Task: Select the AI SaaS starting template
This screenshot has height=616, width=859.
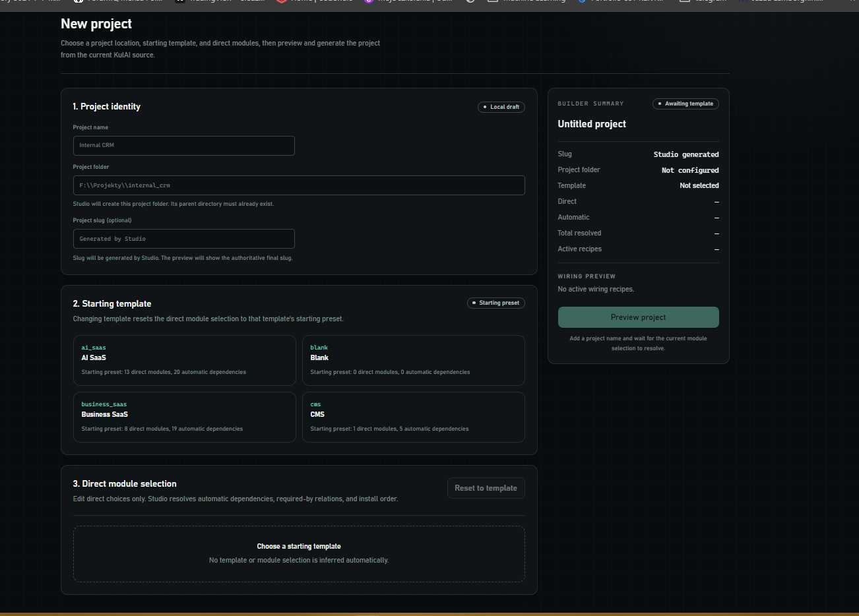Action: 185,360
